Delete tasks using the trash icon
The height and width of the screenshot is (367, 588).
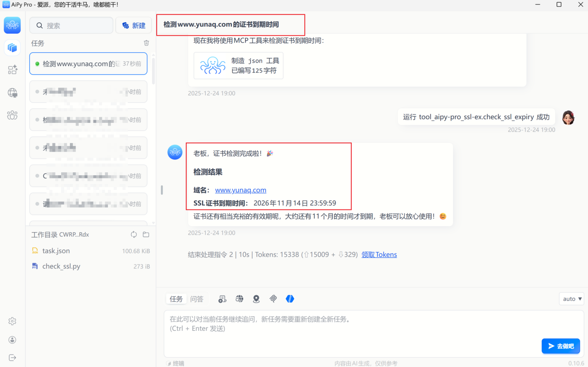click(146, 43)
